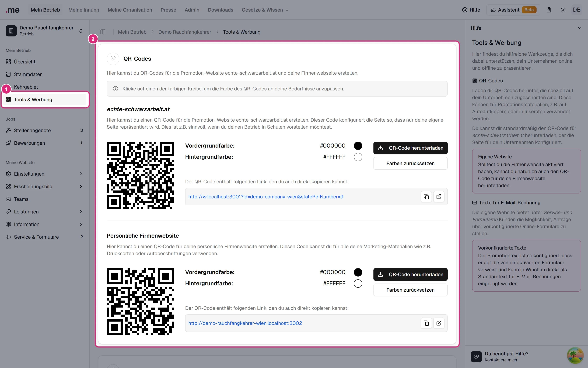The height and width of the screenshot is (368, 588).
Task: Collapse the Hilfe panel chevron
Action: click(579, 28)
